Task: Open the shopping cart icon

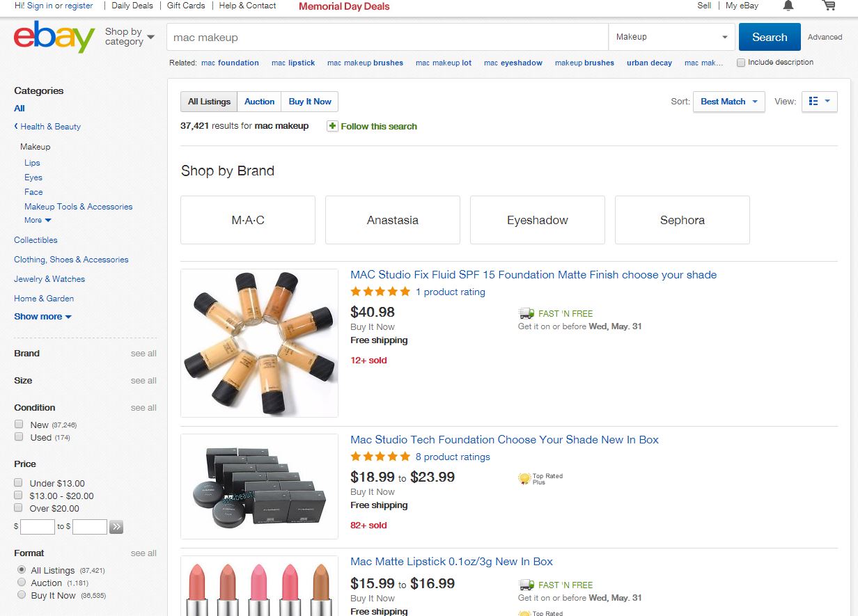Action: (x=828, y=6)
